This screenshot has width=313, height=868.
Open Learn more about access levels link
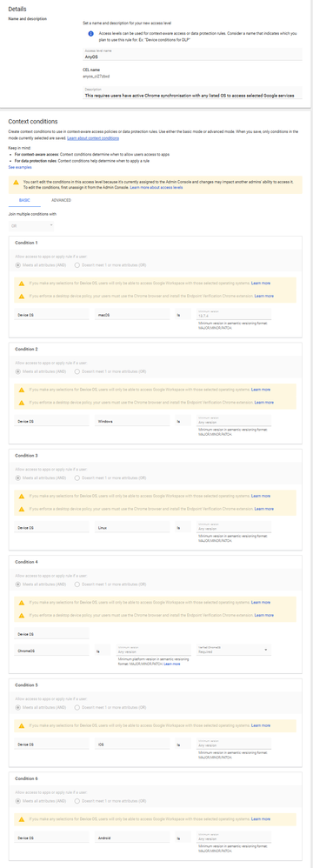point(156,188)
